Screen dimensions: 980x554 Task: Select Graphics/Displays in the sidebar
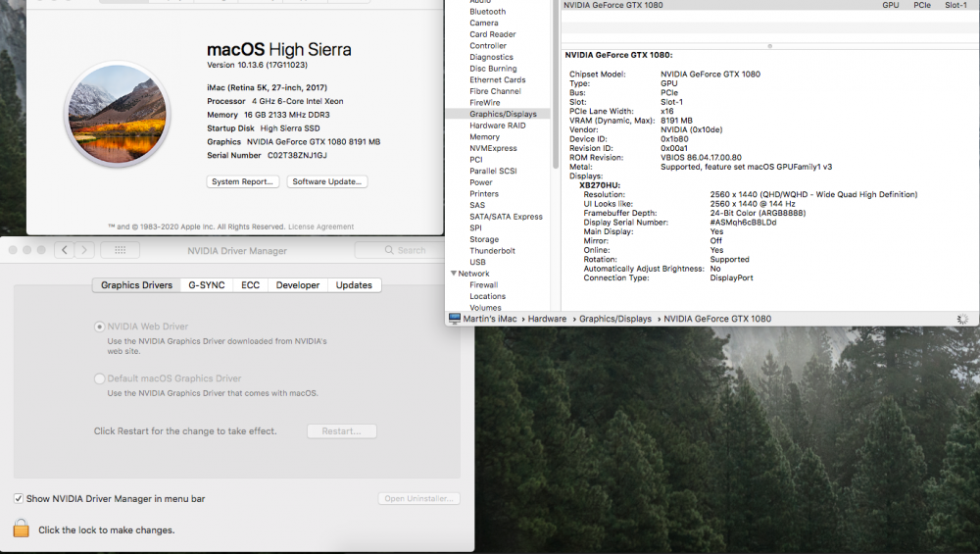click(x=498, y=114)
